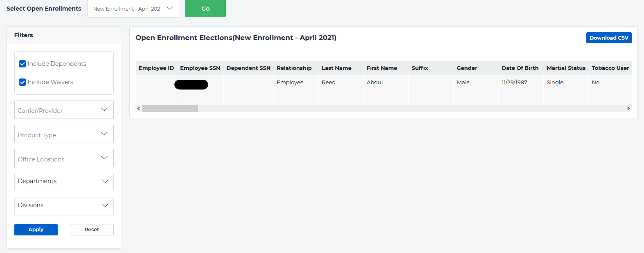Screen dimensions: 644x253
Task: Apply the selected filters
Action: tap(36, 230)
